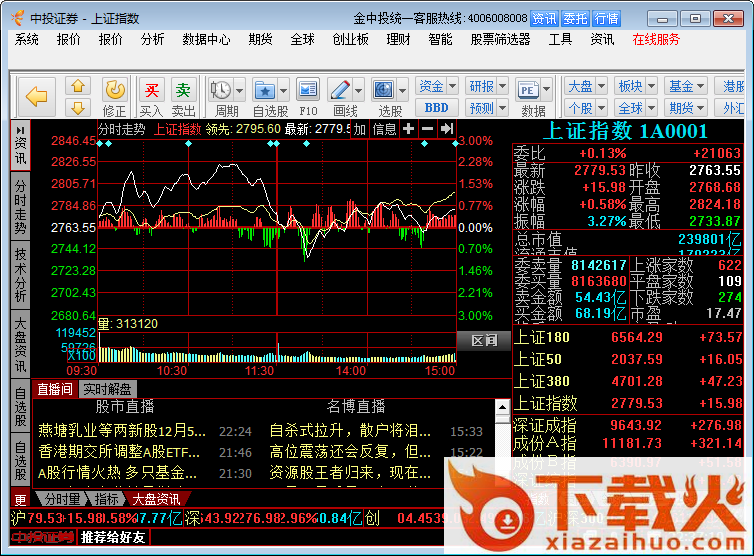Expand the 期货 toolbar dropdown
754x556 pixels.
click(701, 108)
